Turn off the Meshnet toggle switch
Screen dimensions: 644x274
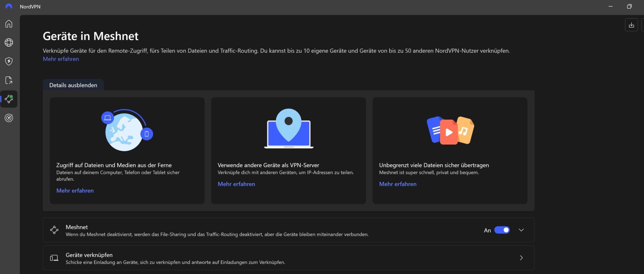pyautogui.click(x=502, y=230)
